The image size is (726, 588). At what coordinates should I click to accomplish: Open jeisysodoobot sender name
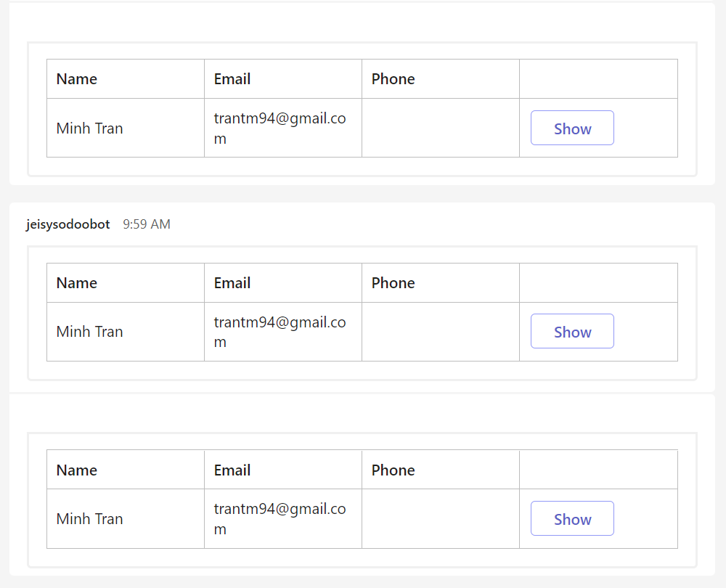click(68, 224)
